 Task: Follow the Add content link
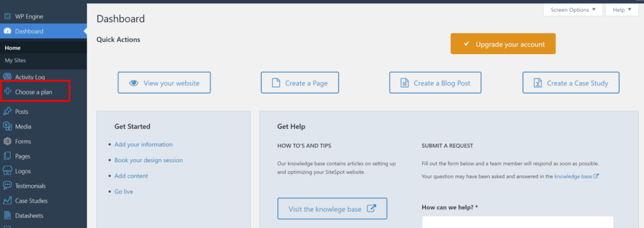tap(131, 176)
